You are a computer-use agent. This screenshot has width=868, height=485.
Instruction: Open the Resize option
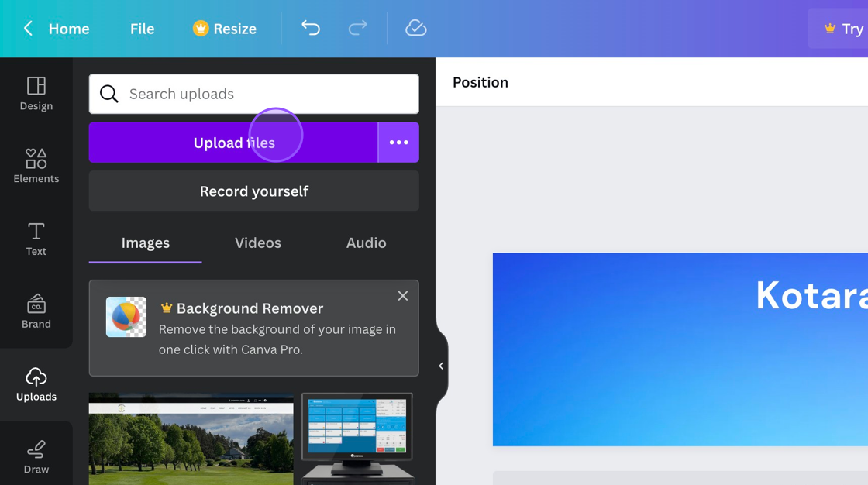[224, 28]
